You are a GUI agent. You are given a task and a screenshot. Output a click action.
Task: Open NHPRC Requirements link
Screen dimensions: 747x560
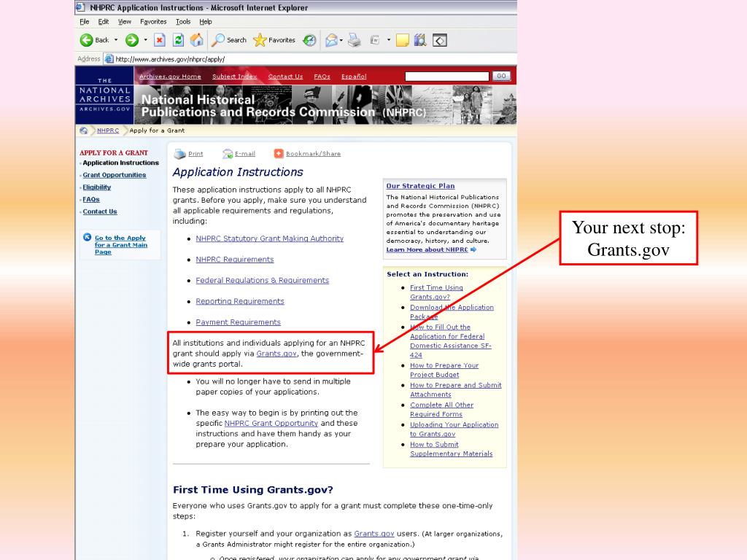pos(235,260)
